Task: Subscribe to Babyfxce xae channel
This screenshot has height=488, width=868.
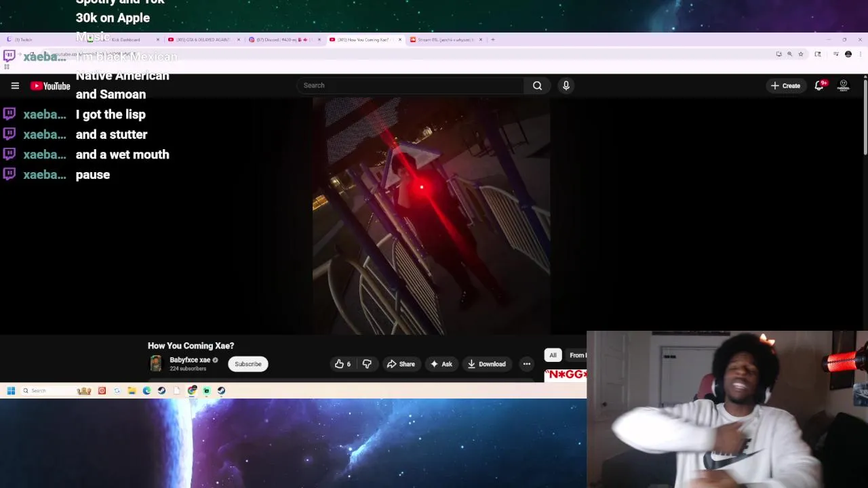Action: pyautogui.click(x=248, y=364)
